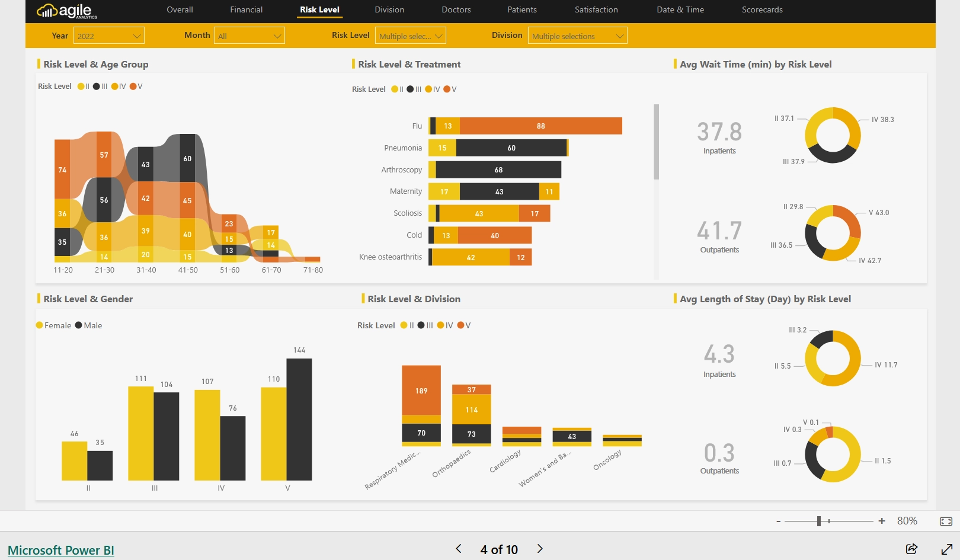Click the 37.8 Inpatients wait time card
This screenshot has width=960, height=560.
coord(719,137)
